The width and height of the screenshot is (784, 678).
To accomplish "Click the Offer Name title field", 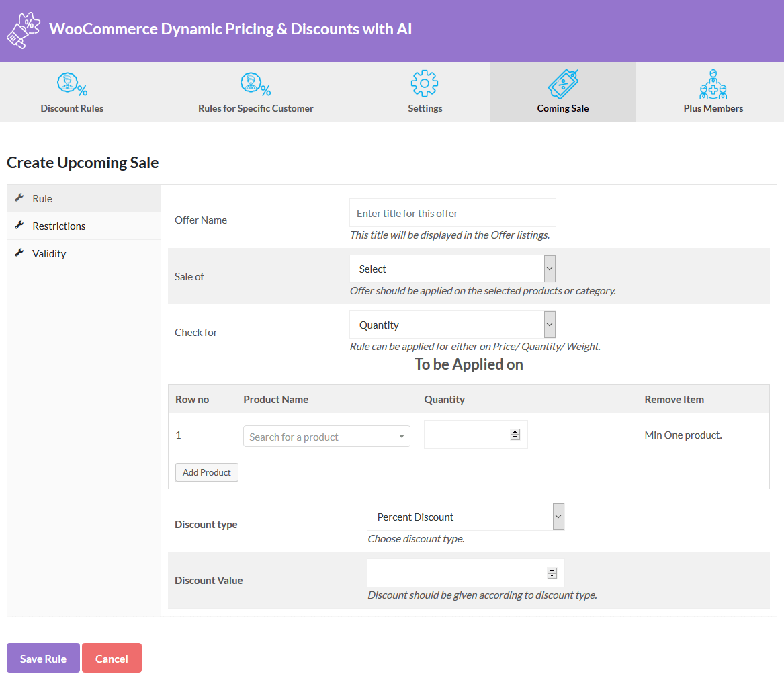I will pos(452,212).
